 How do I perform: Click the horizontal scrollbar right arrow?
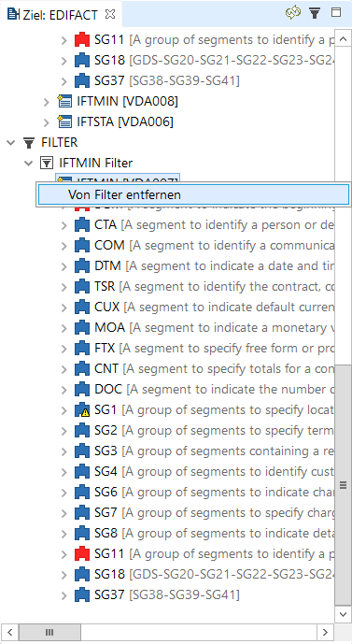(x=325, y=632)
